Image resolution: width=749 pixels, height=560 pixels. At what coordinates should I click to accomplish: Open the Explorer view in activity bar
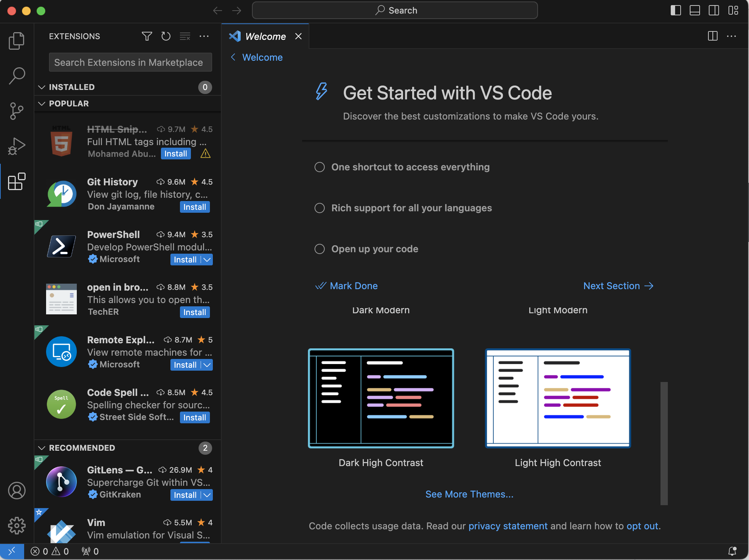click(16, 41)
